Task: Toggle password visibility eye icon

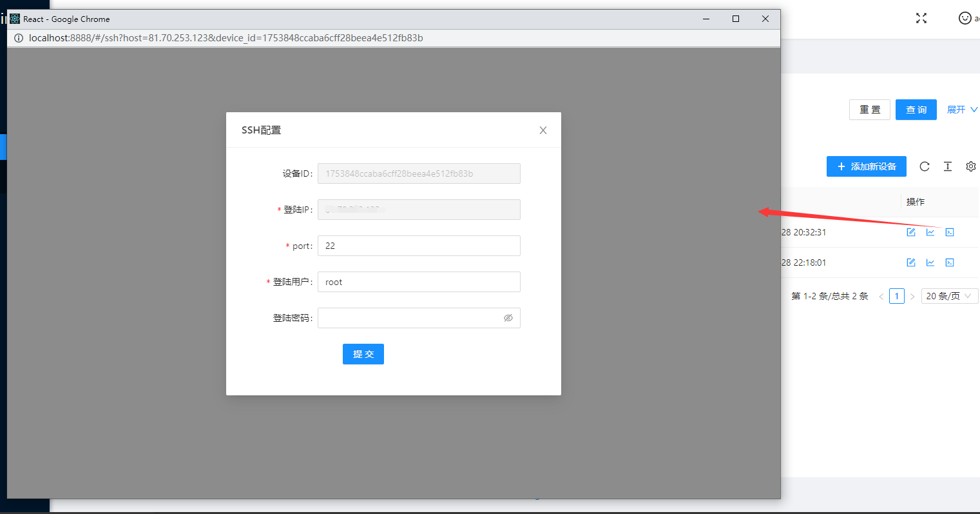Action: [x=508, y=318]
